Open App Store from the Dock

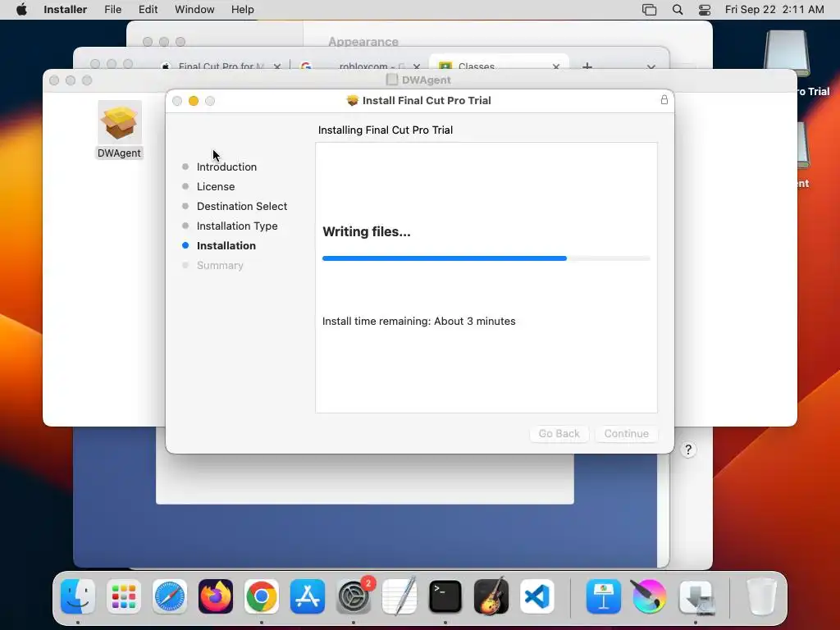coord(308,596)
